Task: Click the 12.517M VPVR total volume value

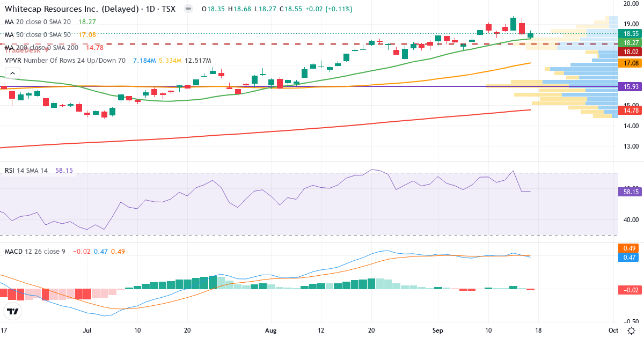Action: (198, 61)
